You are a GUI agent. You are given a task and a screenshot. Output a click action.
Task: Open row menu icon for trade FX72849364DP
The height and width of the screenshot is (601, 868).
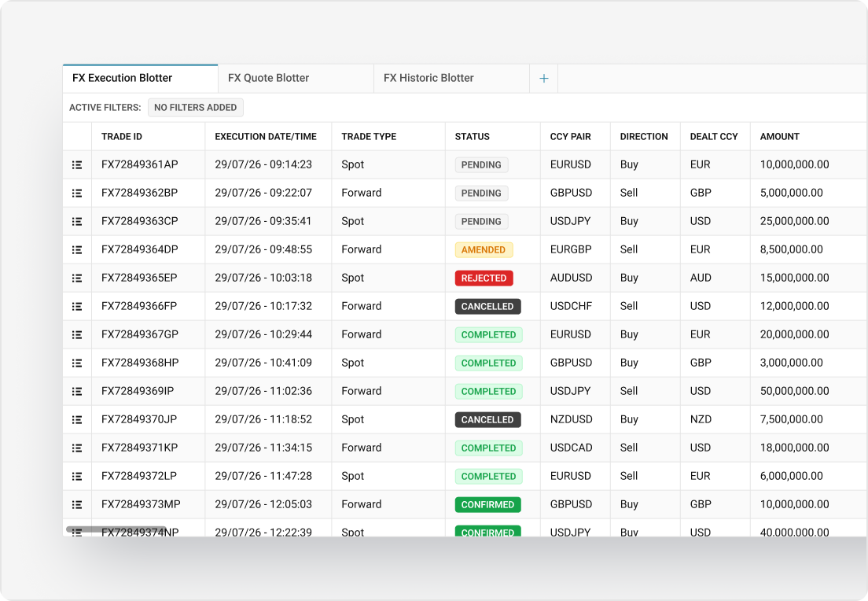[77, 250]
